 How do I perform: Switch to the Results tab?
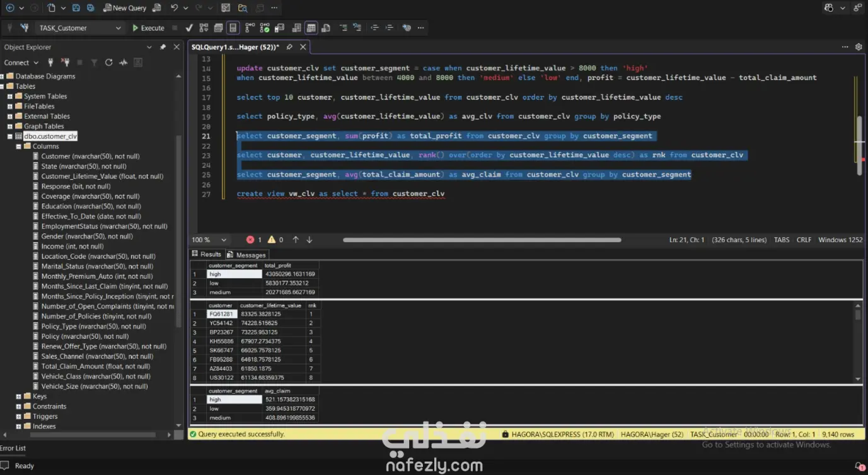pos(206,254)
